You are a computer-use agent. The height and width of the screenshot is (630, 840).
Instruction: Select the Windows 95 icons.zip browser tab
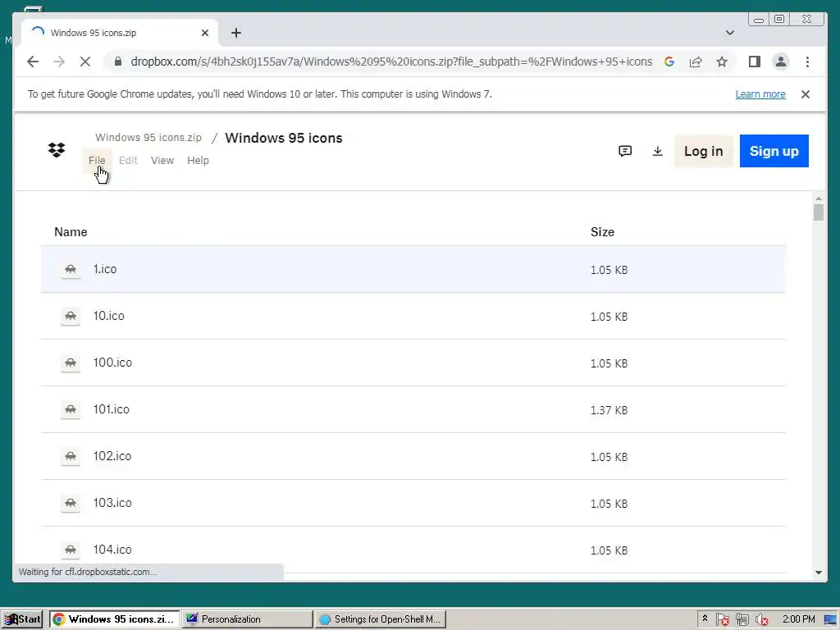pos(120,33)
